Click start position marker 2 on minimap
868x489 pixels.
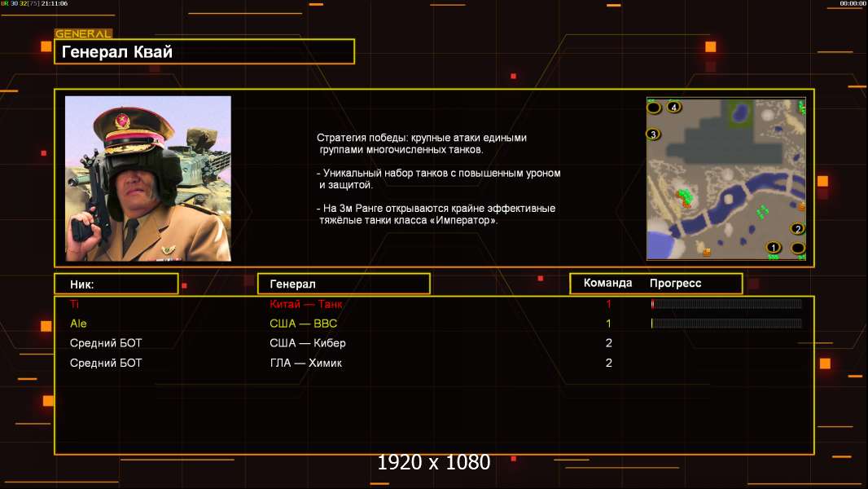click(798, 229)
